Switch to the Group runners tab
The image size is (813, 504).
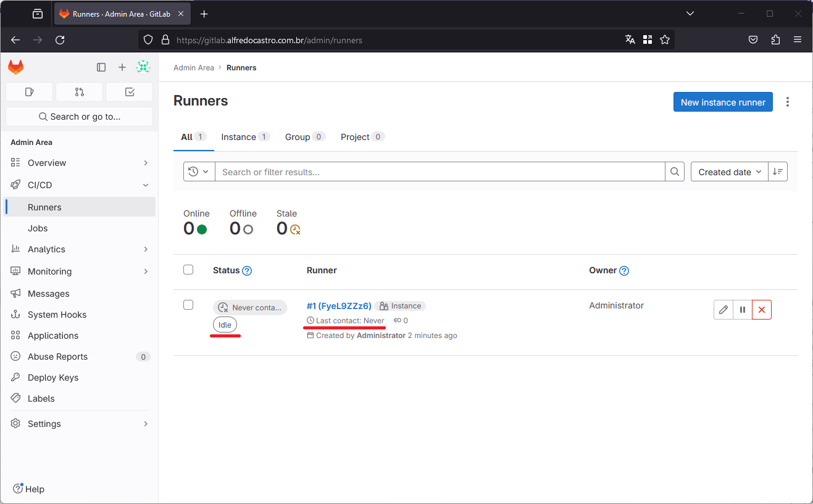click(305, 137)
